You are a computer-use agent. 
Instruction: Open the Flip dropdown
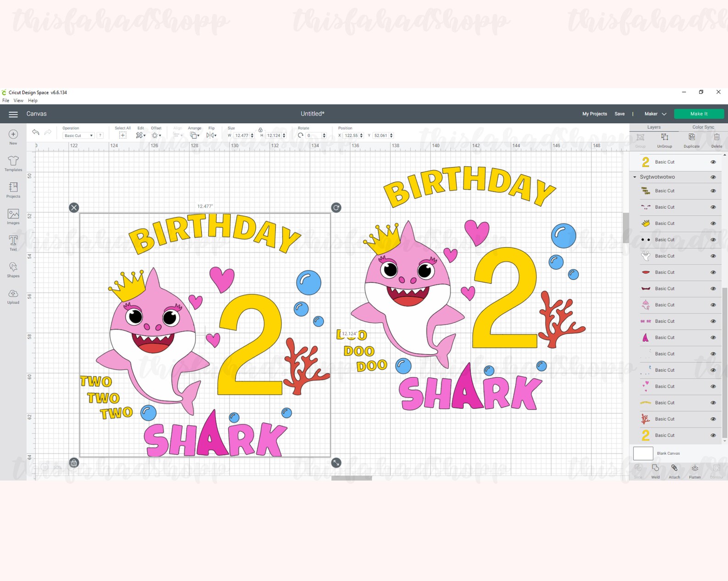pyautogui.click(x=211, y=135)
